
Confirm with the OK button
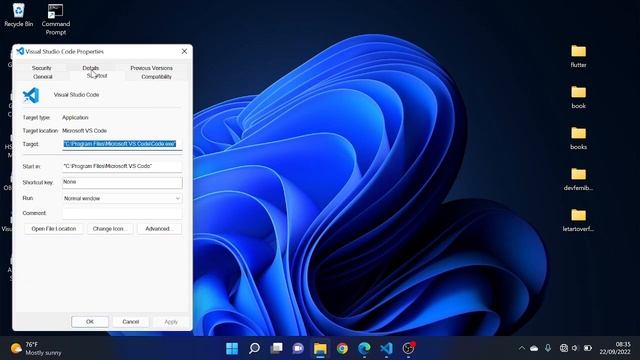[x=90, y=322]
